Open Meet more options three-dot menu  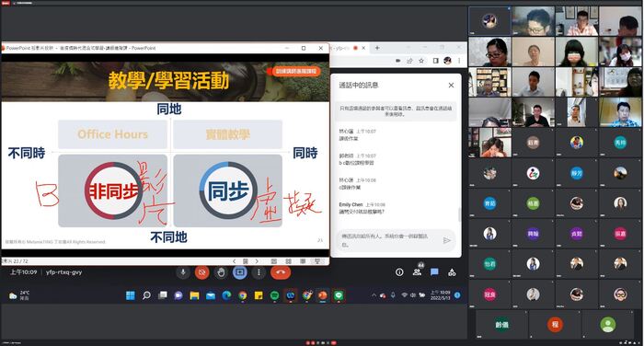(259, 272)
